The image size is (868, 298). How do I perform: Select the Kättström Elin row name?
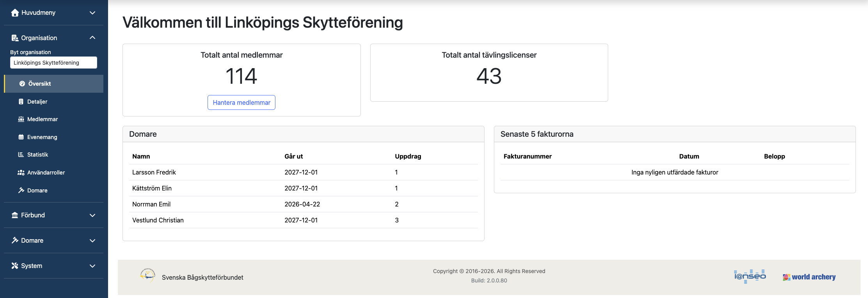coord(152,188)
